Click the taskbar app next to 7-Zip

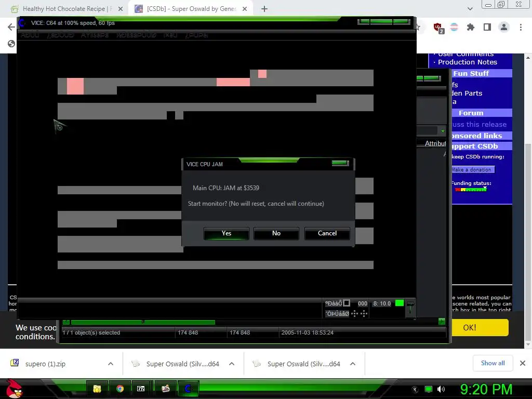coord(165,389)
